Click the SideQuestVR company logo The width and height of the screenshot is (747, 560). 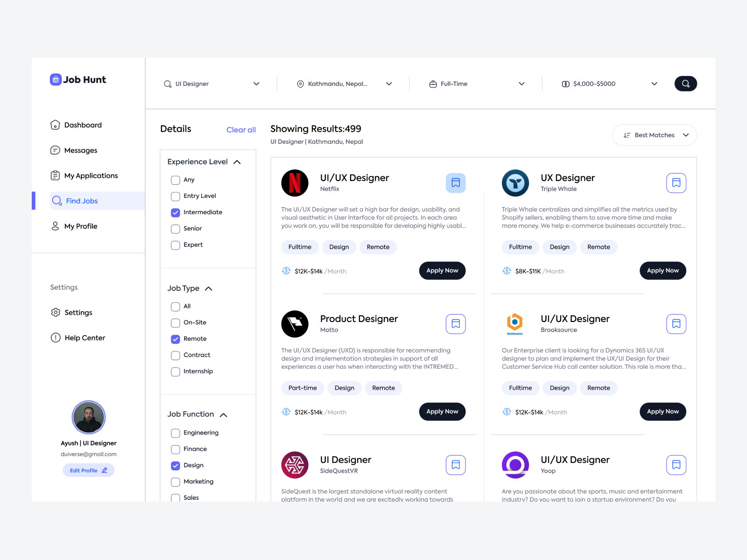click(295, 465)
